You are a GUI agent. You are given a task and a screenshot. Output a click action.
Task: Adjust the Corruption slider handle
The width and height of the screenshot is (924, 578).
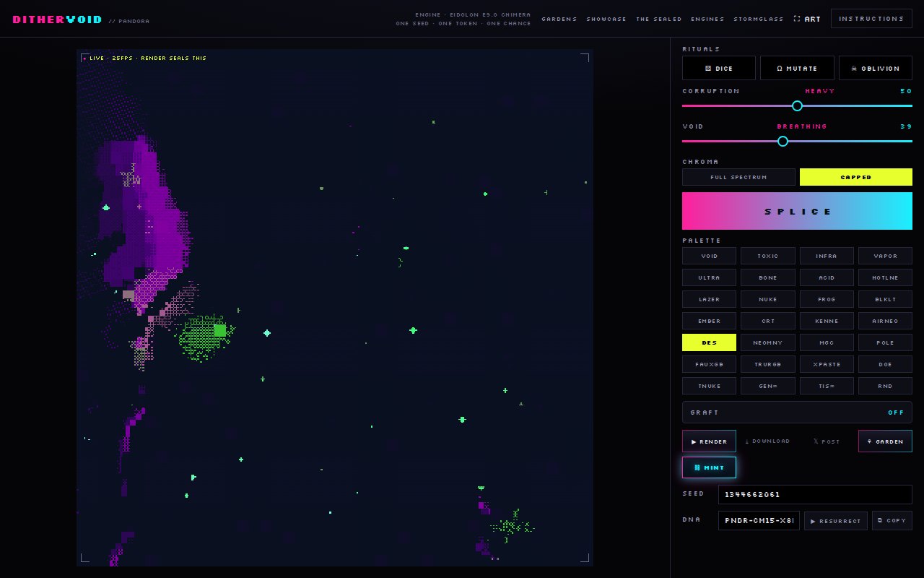click(x=797, y=105)
